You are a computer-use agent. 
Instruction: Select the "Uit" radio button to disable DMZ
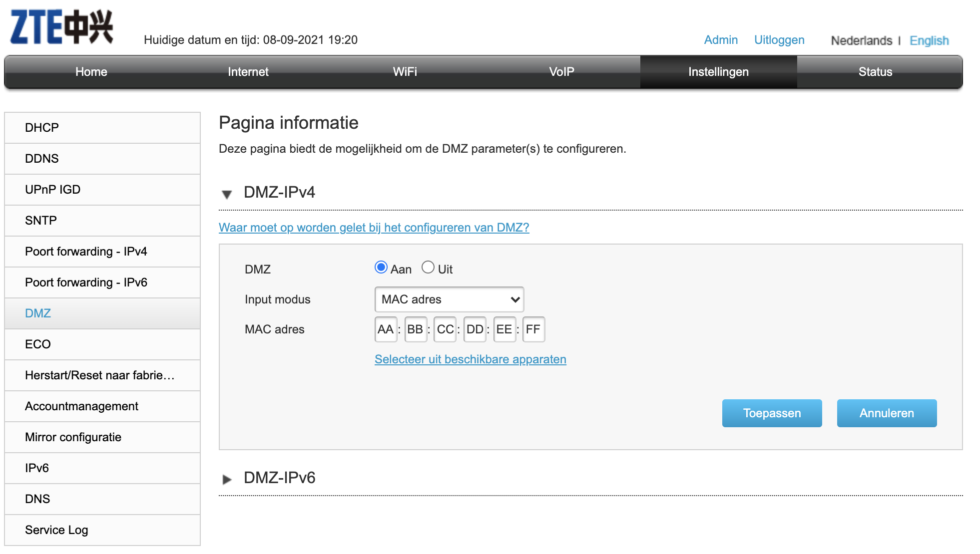point(428,268)
